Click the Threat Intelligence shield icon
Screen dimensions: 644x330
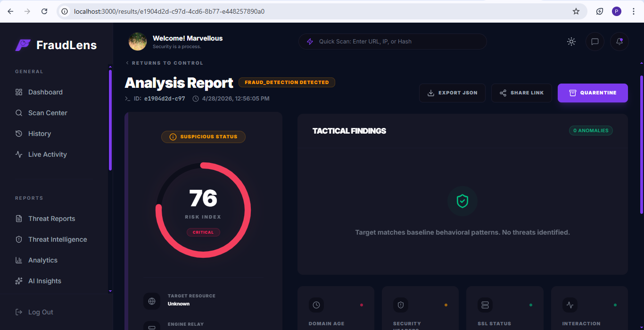[19, 239]
